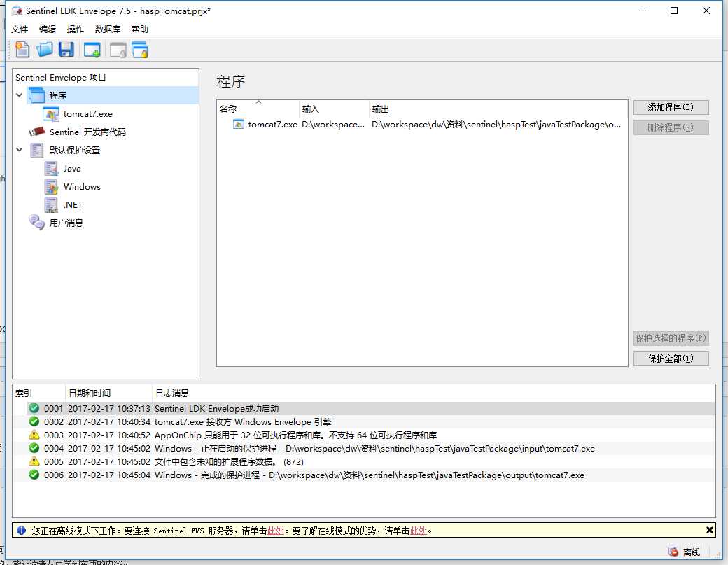Click the 保护选择的程序(P) button
Viewport: 728px width, 565px height.
(671, 338)
